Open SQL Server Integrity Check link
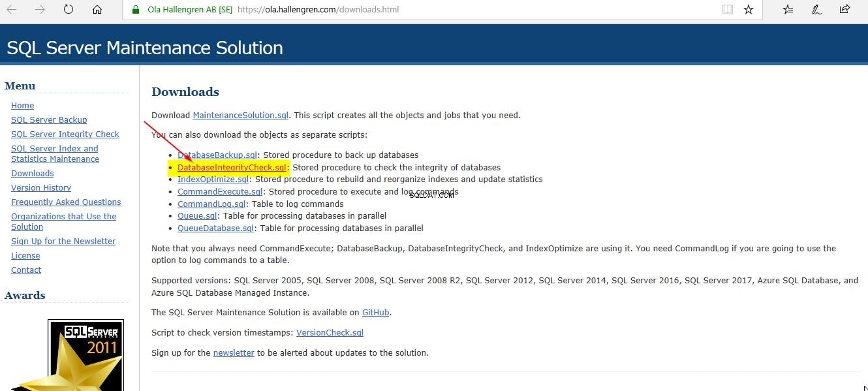This screenshot has height=391, width=868. pyautogui.click(x=65, y=134)
